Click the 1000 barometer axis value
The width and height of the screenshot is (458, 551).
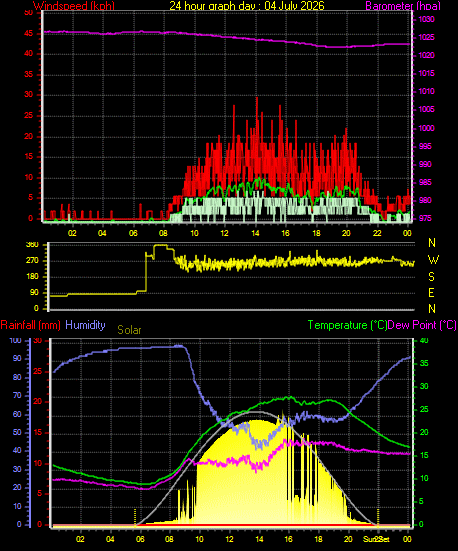[x=426, y=128]
